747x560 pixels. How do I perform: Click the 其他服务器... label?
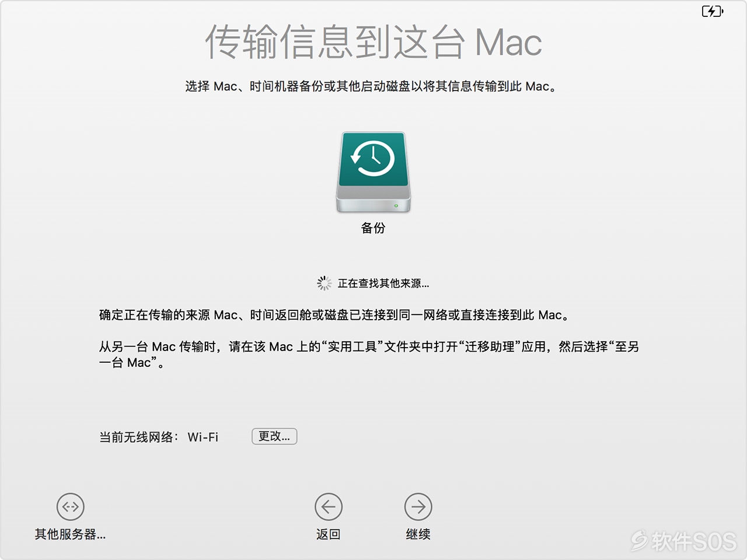71,534
